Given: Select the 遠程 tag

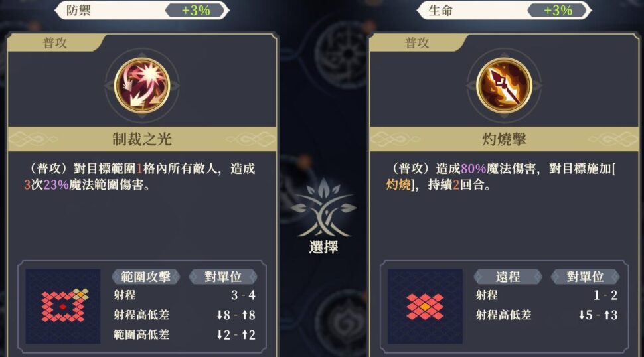Looking at the screenshot, I should click(x=508, y=277).
